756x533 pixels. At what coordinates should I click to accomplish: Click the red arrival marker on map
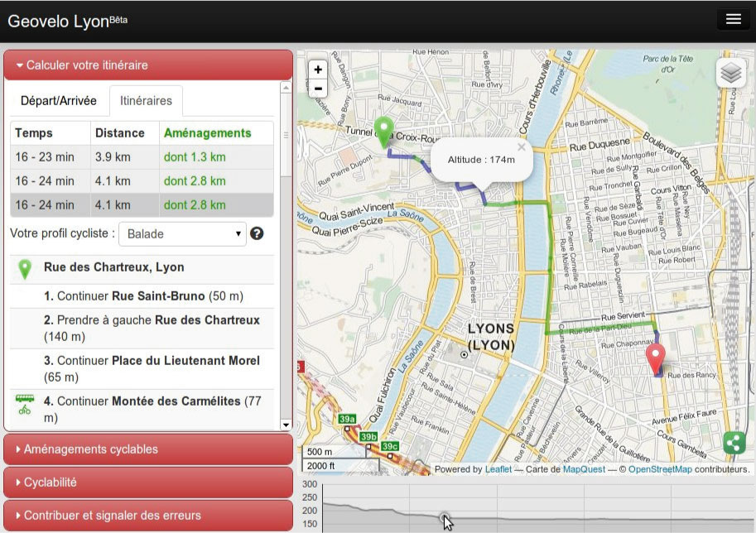click(x=655, y=359)
